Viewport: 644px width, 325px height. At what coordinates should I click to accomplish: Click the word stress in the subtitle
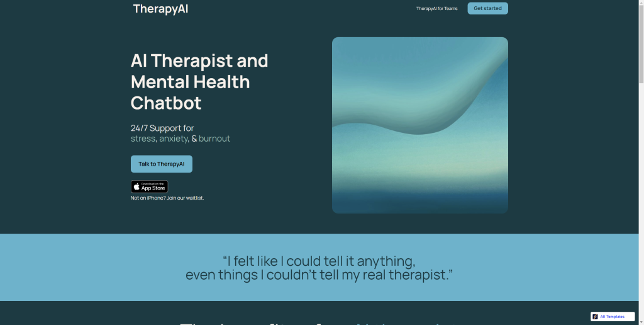[x=143, y=139]
